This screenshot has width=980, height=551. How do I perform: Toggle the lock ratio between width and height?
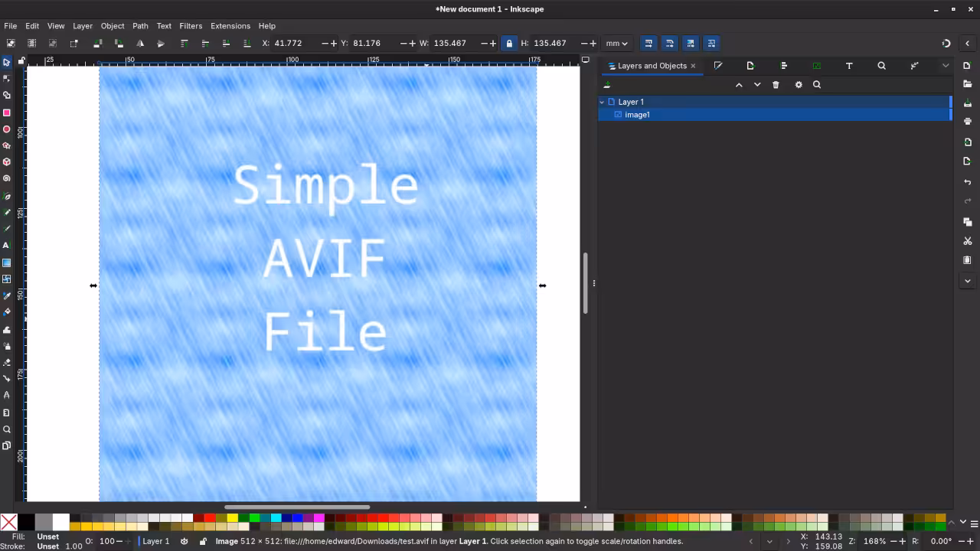[x=509, y=43]
